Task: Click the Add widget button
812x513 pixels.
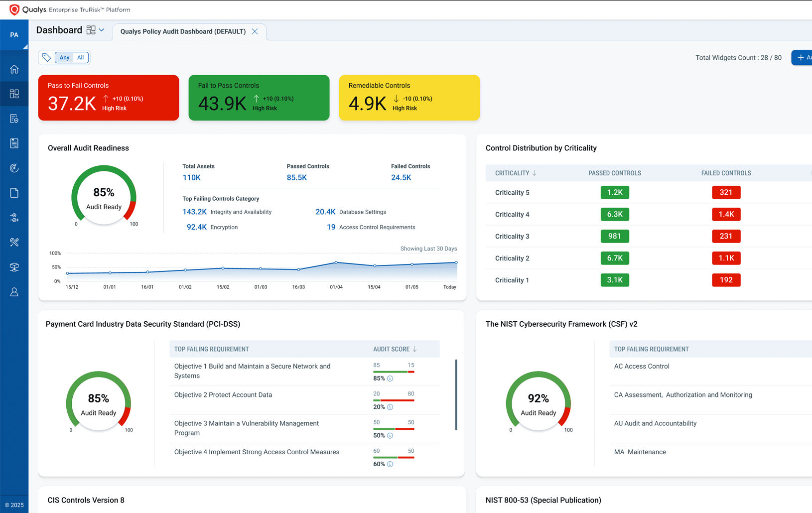Action: [x=803, y=57]
